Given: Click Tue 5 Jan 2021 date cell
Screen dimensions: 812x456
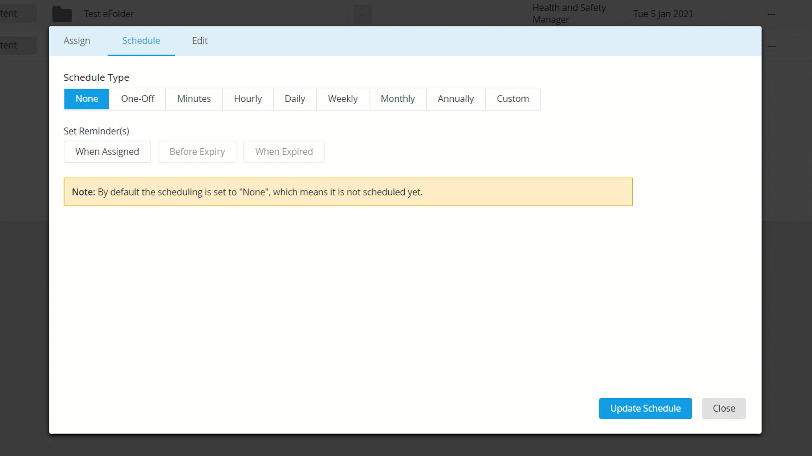Looking at the screenshot, I should point(663,14).
